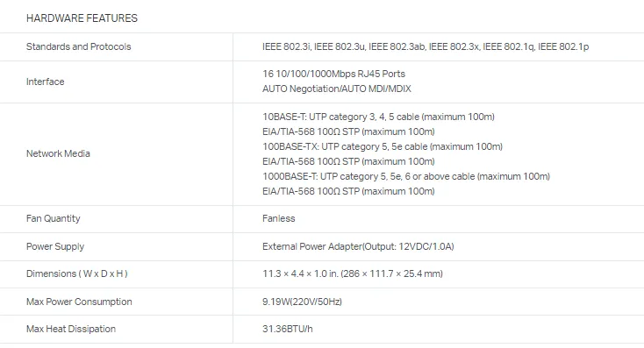This screenshot has height=348, width=644.
Task: Click the Fanless value
Action: (x=278, y=218)
